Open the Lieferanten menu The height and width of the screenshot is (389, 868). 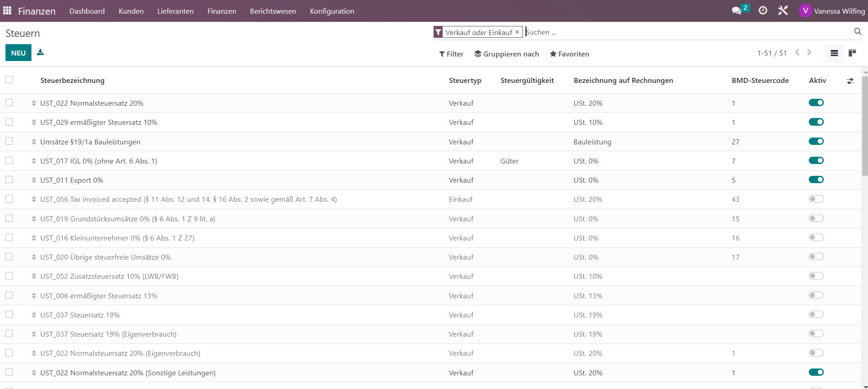tap(175, 11)
